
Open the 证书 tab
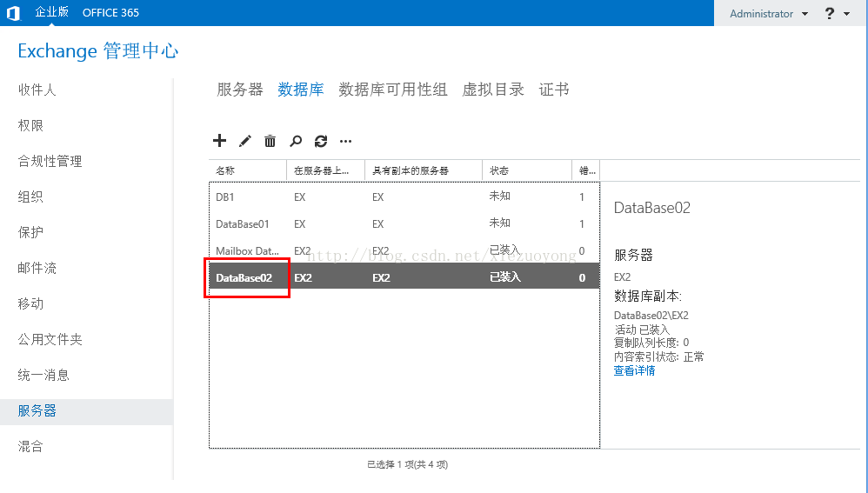tap(554, 89)
